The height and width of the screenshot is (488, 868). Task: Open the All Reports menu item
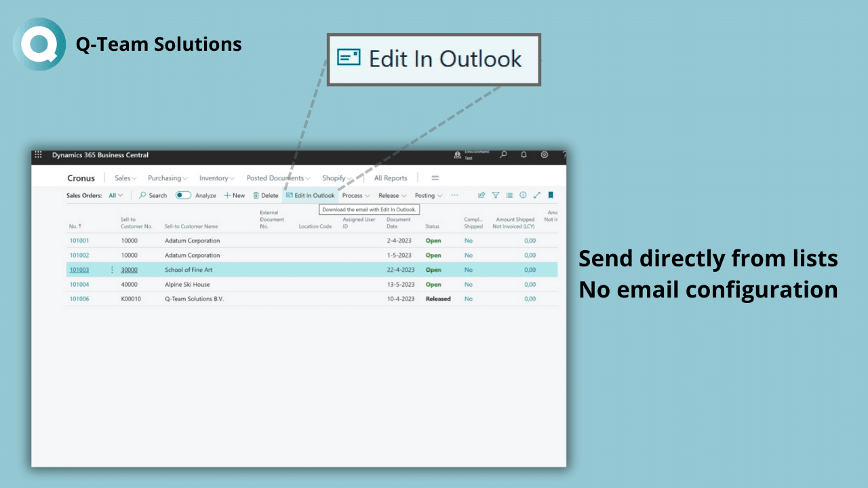click(x=391, y=178)
